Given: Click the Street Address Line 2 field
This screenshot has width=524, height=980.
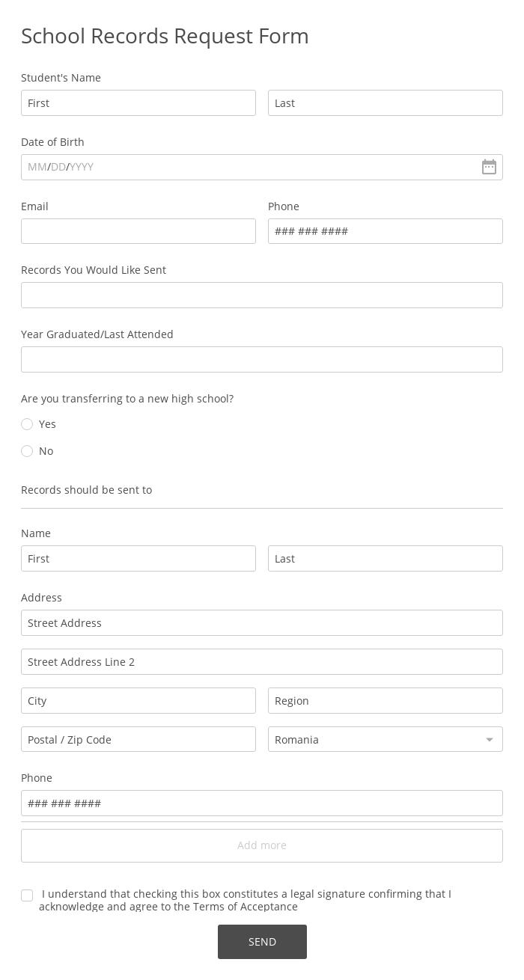Looking at the screenshot, I should pos(262,662).
